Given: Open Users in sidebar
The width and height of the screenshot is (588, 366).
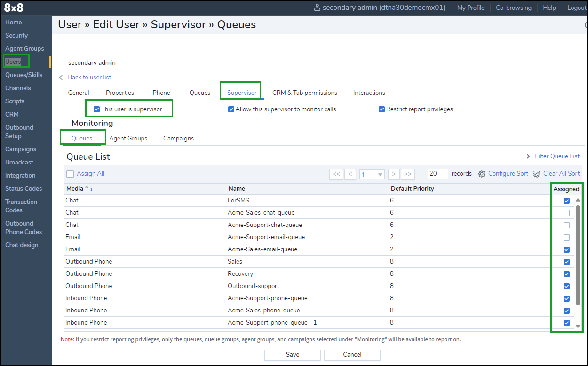Looking at the screenshot, I should tap(13, 62).
